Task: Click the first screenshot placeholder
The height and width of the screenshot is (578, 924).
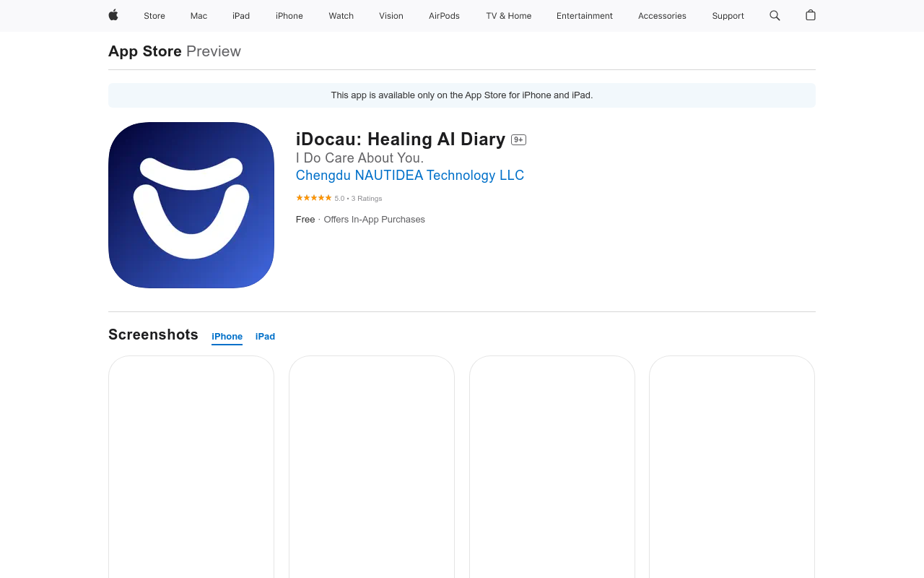Action: coord(191,467)
